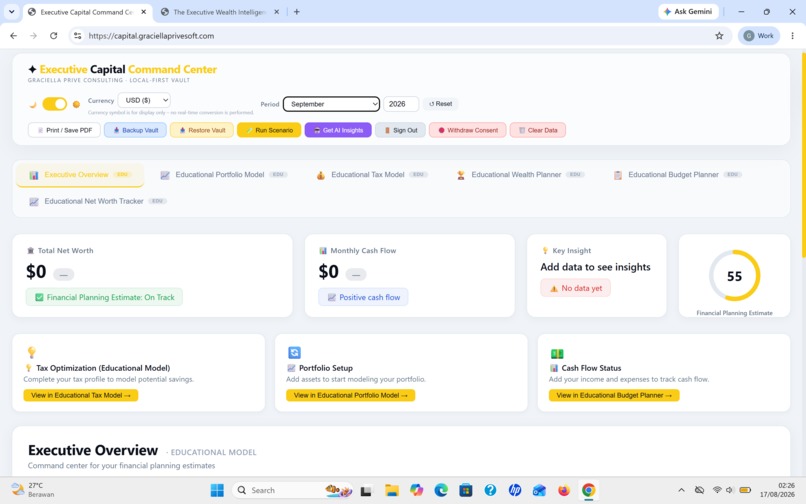Image resolution: width=806 pixels, height=504 pixels.
Task: Click the page vertical scrollbar
Action: pos(803,154)
